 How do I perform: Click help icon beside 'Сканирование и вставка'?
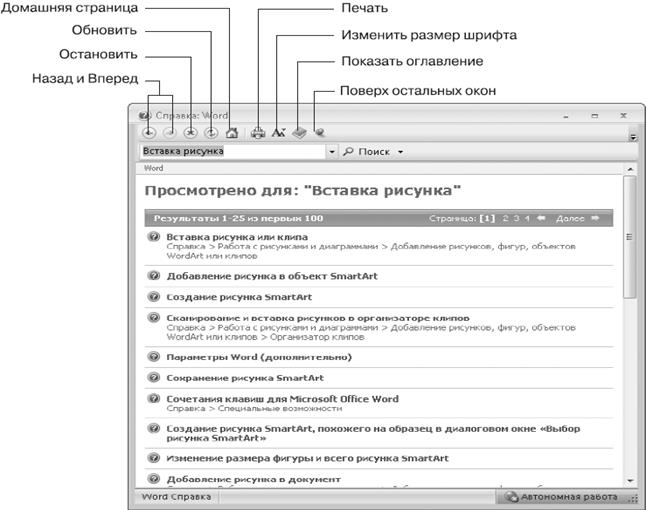click(x=154, y=318)
